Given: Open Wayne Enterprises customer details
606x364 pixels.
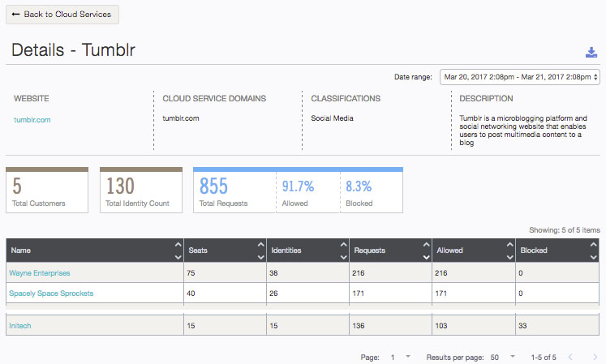Looking at the screenshot, I should click(x=40, y=273).
